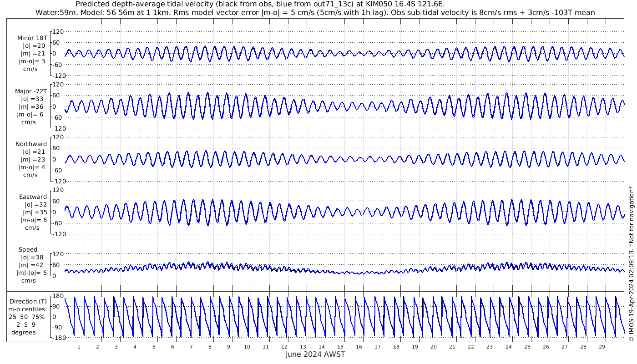Click day 8 on the date axis
The image size is (637, 364).
tap(210, 347)
